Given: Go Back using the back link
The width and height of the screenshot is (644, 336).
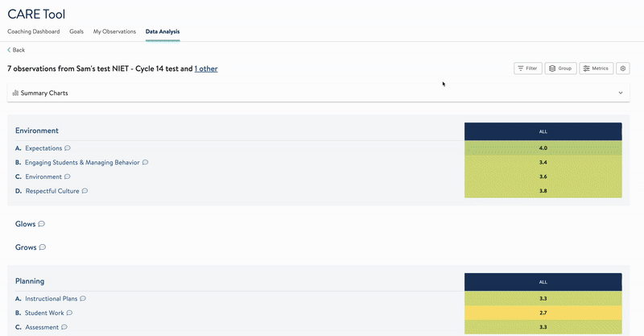Looking at the screenshot, I should [x=17, y=50].
